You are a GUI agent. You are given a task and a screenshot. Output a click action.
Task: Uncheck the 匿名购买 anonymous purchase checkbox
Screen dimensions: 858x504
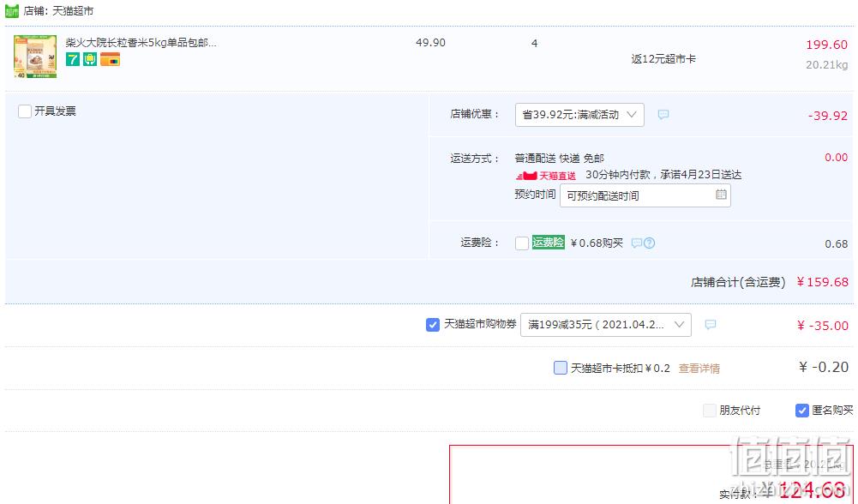point(801,411)
